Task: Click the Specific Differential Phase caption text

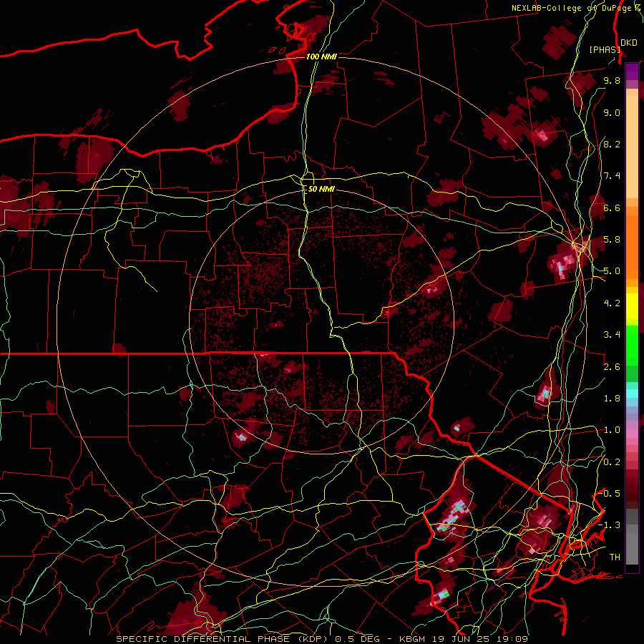Action: coord(321,639)
